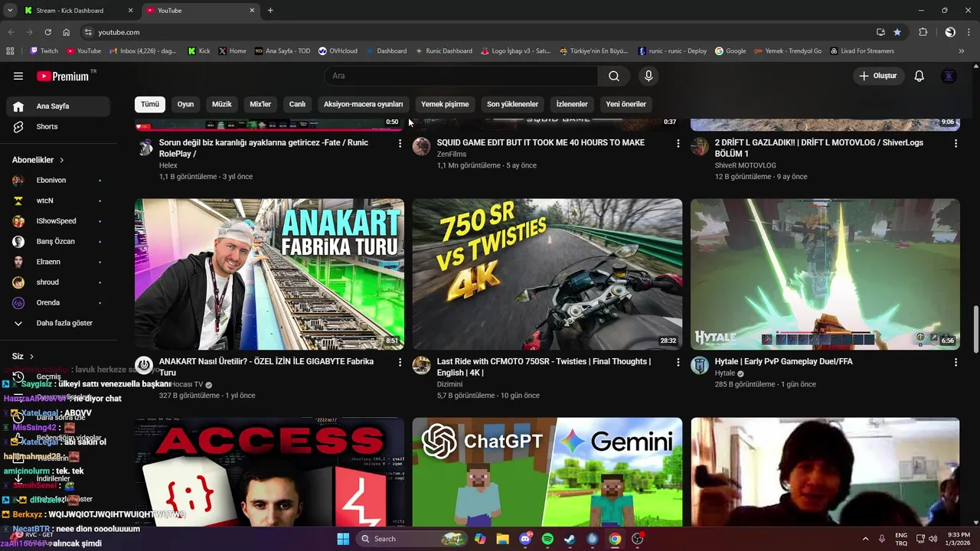Open the Windows Start menu
This screenshot has width=980, height=551.
click(x=343, y=539)
